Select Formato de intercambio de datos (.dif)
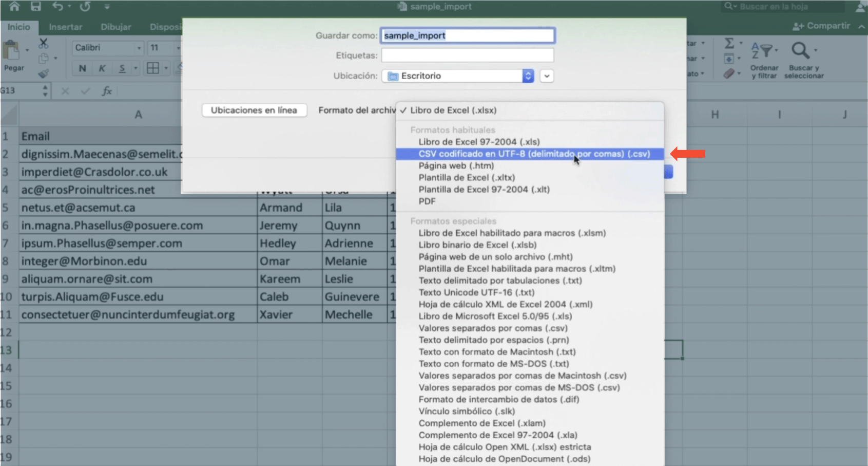 [x=530, y=399]
